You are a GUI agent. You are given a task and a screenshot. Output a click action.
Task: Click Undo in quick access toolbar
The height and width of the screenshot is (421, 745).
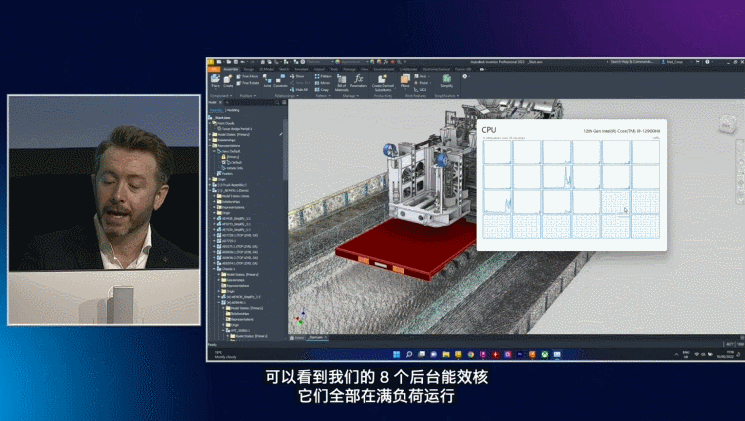point(242,62)
